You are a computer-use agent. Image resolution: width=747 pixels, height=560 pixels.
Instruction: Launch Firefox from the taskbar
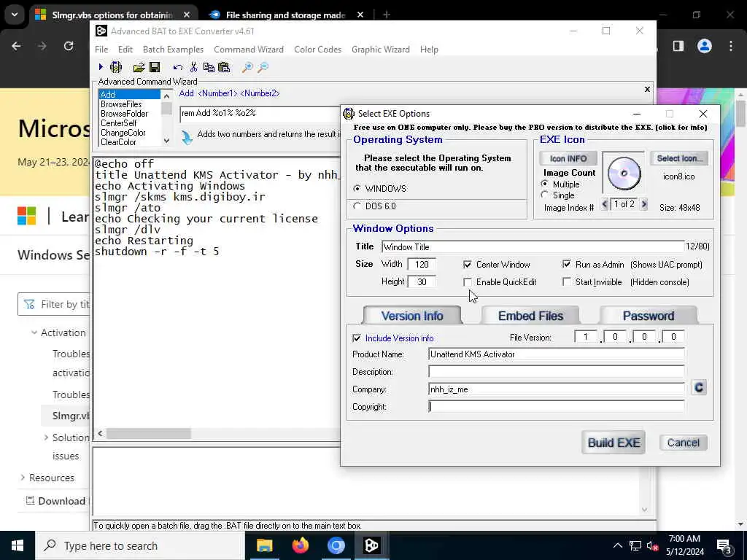pyautogui.click(x=300, y=545)
